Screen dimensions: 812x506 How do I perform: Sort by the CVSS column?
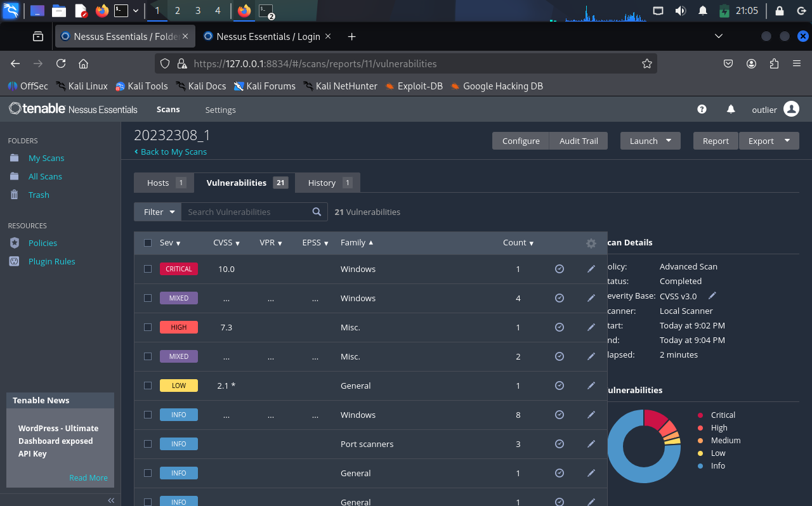(x=226, y=243)
